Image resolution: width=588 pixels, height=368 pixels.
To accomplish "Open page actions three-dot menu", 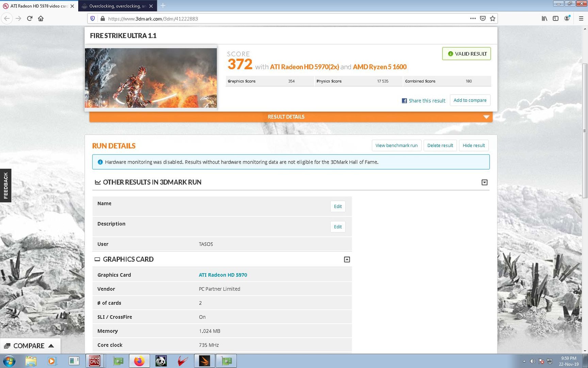I will point(473,18).
